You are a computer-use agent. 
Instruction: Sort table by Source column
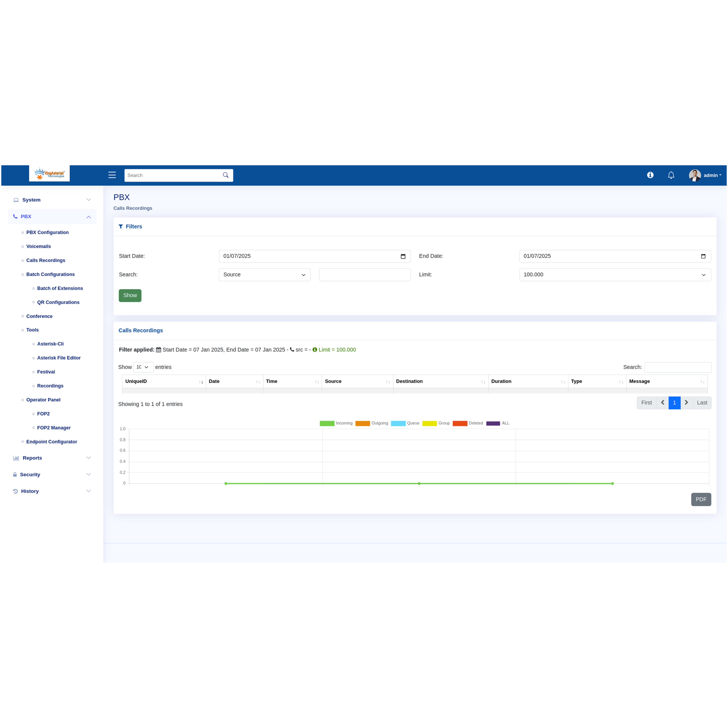pos(358,381)
